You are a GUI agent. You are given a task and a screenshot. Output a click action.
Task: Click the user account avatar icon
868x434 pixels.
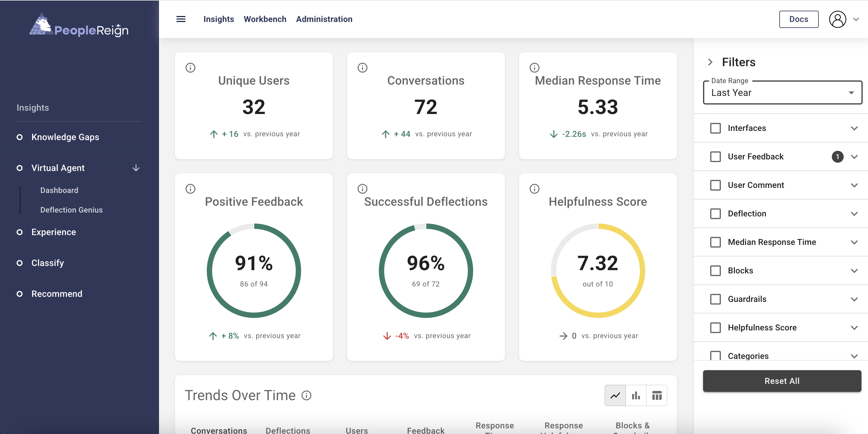[837, 19]
